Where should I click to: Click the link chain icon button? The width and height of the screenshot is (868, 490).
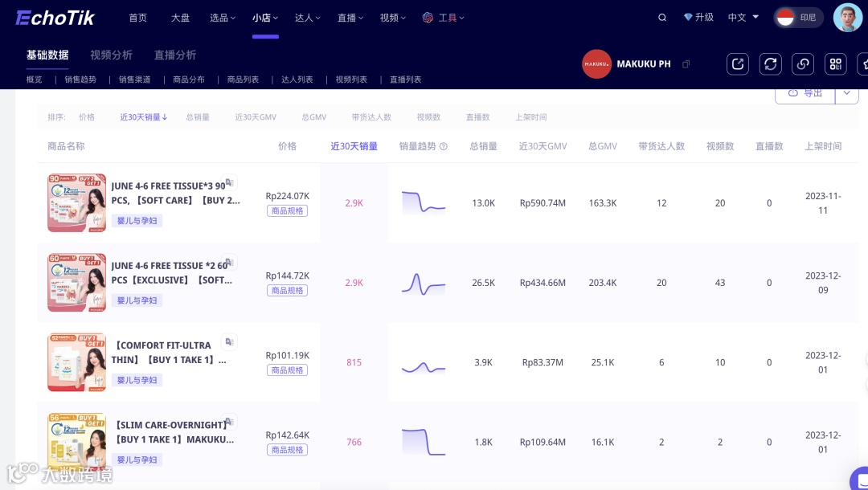[x=803, y=64]
